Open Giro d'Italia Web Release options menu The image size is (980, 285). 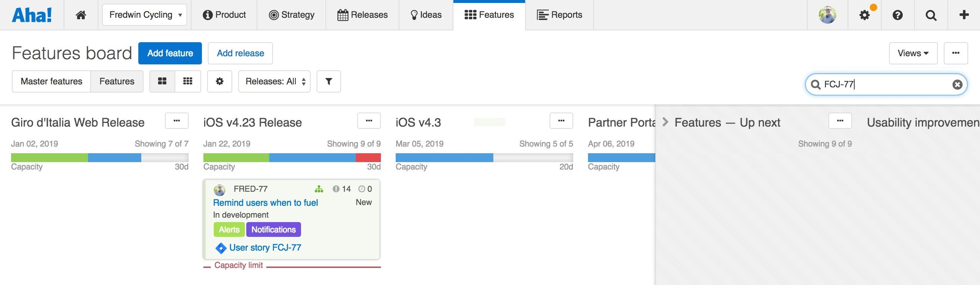[176, 121]
